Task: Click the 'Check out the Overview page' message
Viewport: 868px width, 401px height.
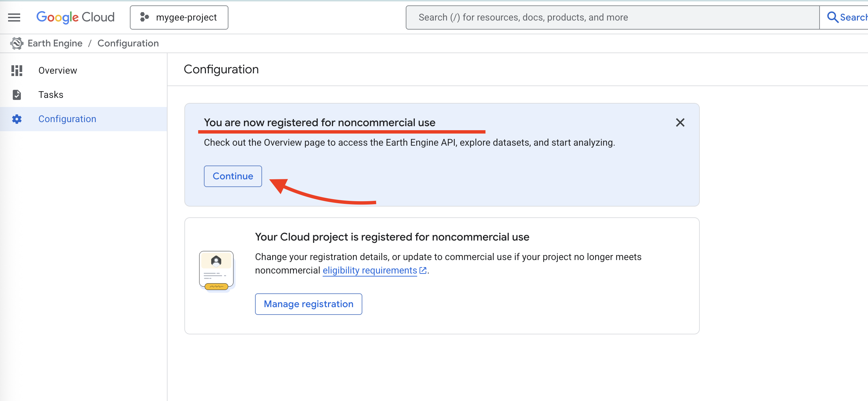Action: (409, 143)
